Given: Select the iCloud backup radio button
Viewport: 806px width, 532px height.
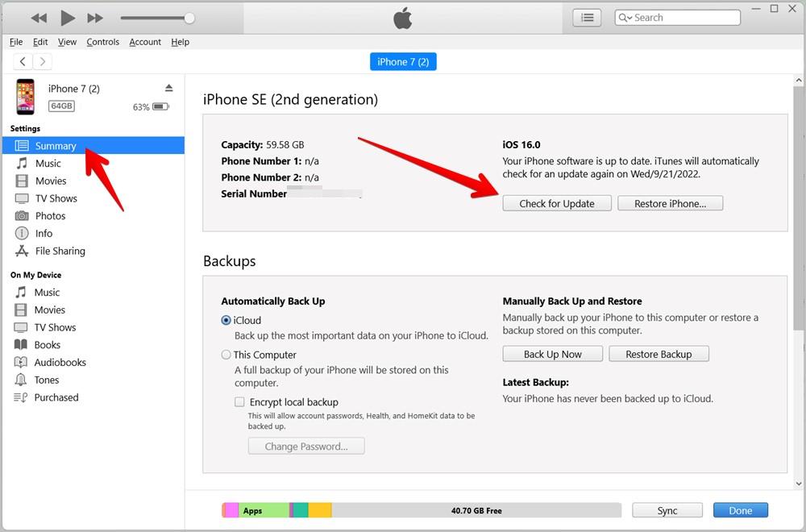Looking at the screenshot, I should pos(226,320).
